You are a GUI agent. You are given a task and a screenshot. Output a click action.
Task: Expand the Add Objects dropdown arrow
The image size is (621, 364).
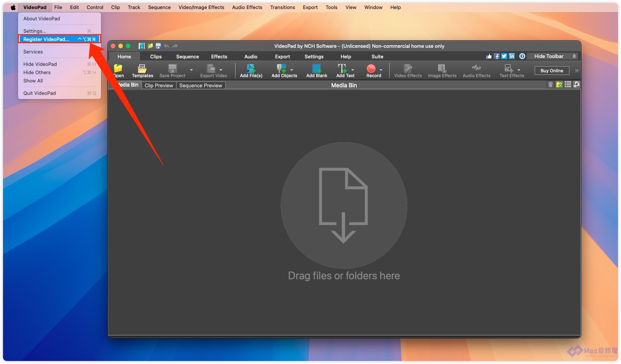pyautogui.click(x=292, y=70)
